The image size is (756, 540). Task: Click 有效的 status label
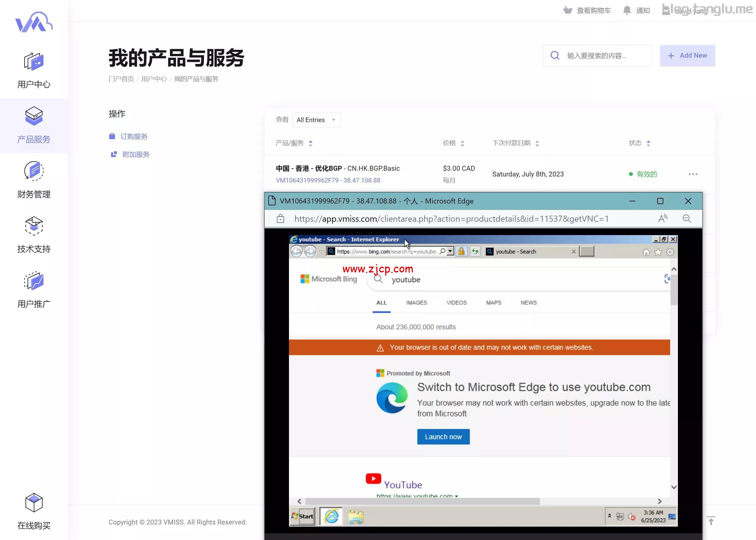tap(647, 174)
